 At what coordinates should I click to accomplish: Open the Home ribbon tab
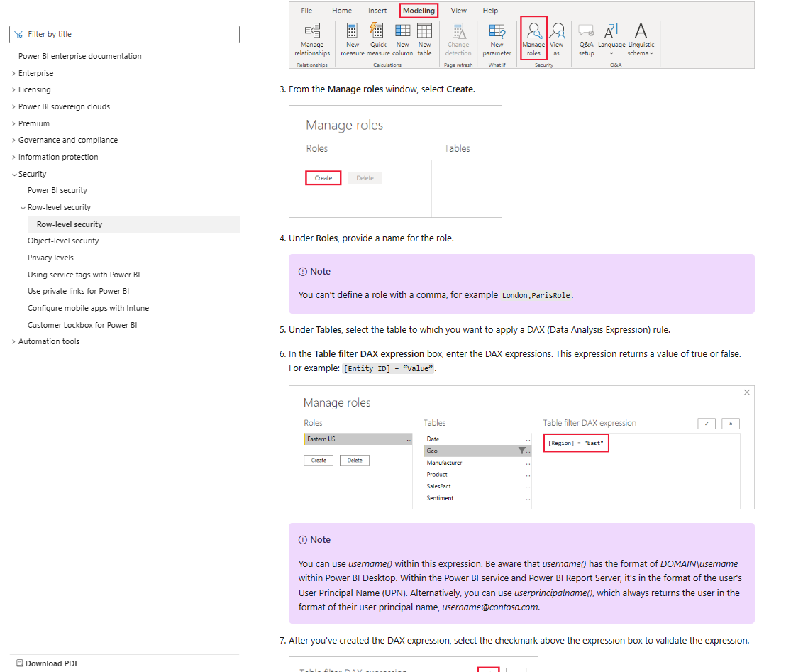point(342,11)
